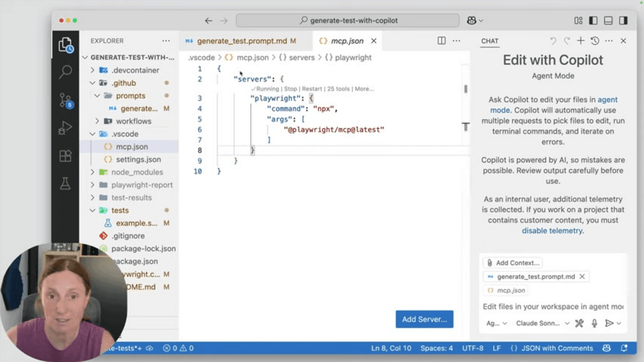Start a new chat with plus icon
Screen dimensions: 644x362
(x=581, y=41)
